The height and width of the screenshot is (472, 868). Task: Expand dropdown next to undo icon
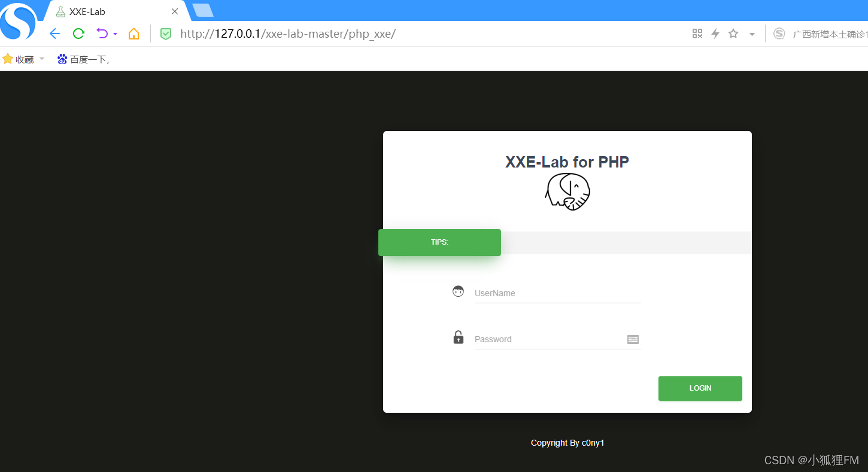[x=115, y=34]
